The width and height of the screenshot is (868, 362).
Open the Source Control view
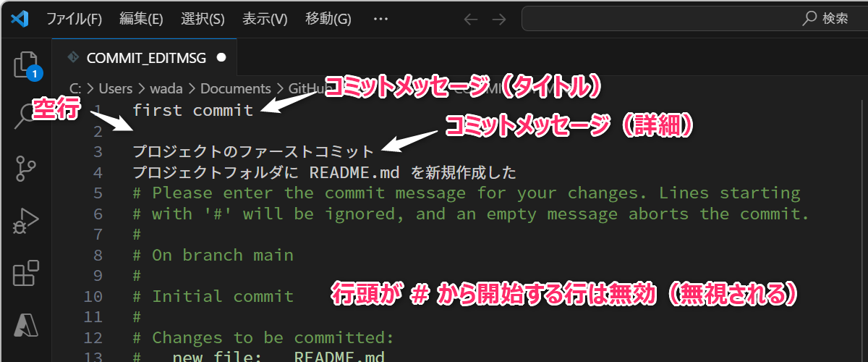coord(26,169)
